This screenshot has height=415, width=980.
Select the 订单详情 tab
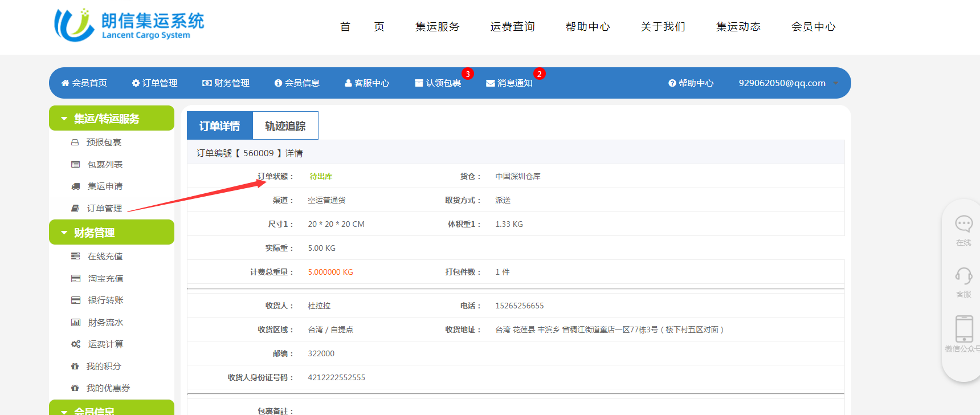point(219,126)
